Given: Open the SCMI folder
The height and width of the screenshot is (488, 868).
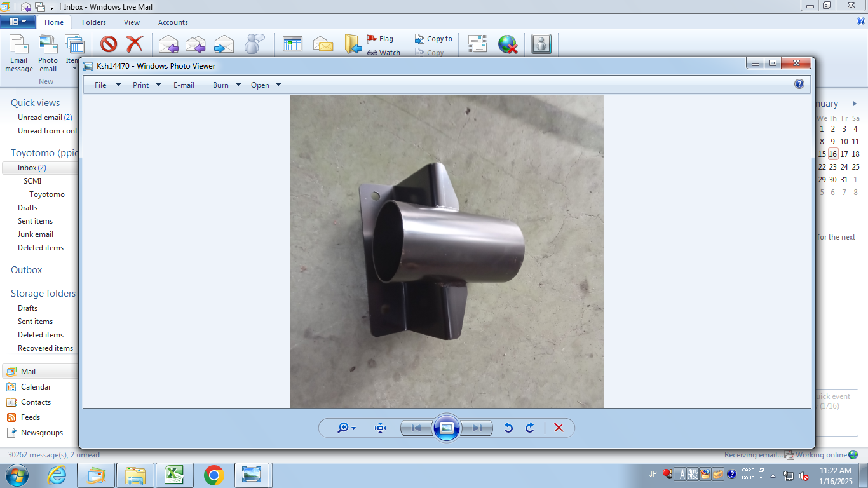Looking at the screenshot, I should click(x=32, y=181).
